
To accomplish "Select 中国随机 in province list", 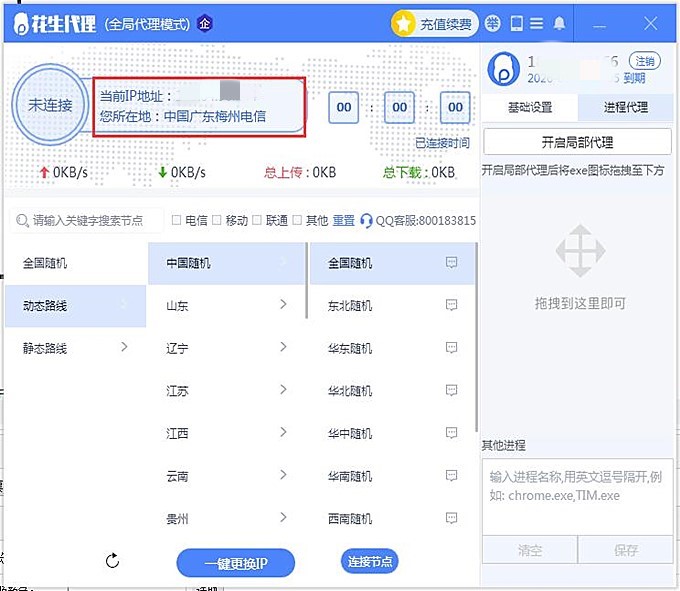I will pyautogui.click(x=226, y=263).
